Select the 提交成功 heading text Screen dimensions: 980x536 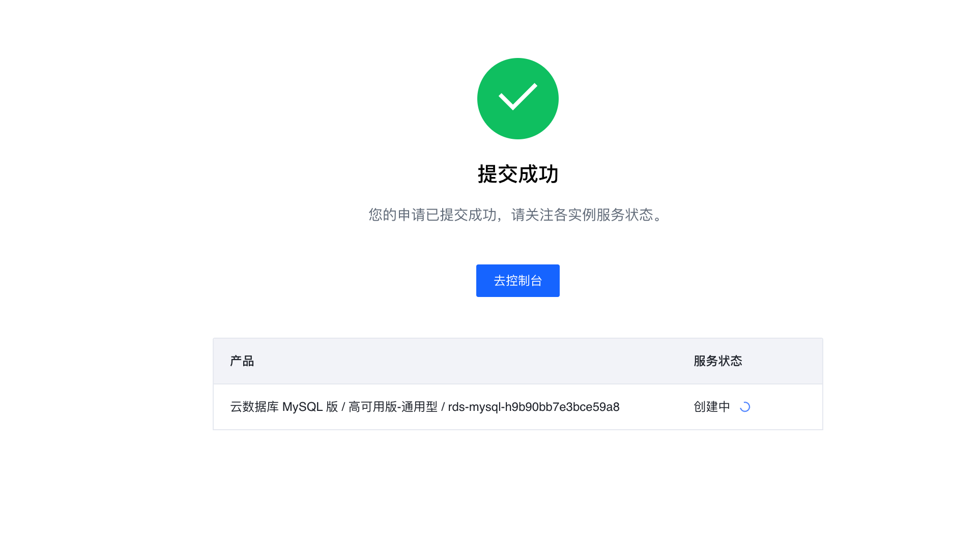518,174
